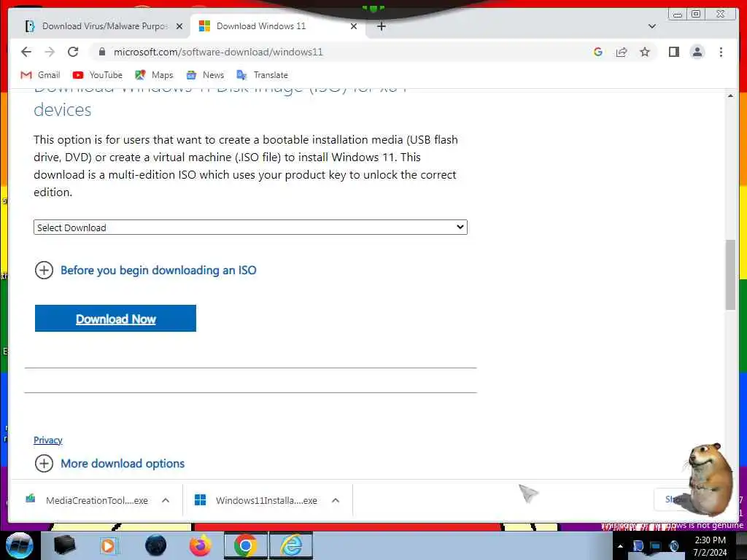The image size is (747, 560).
Task: Launch Firefox from the taskbar
Action: click(200, 545)
